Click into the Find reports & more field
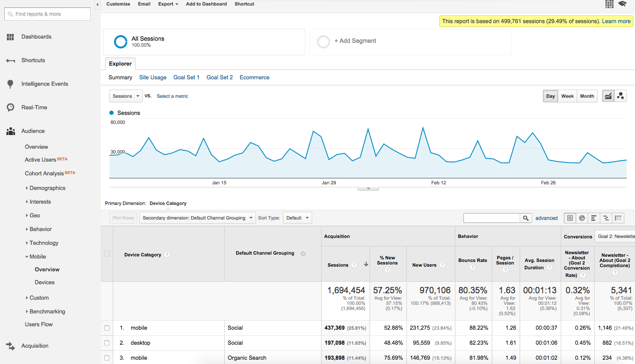This screenshot has width=635, height=364. tap(47, 14)
